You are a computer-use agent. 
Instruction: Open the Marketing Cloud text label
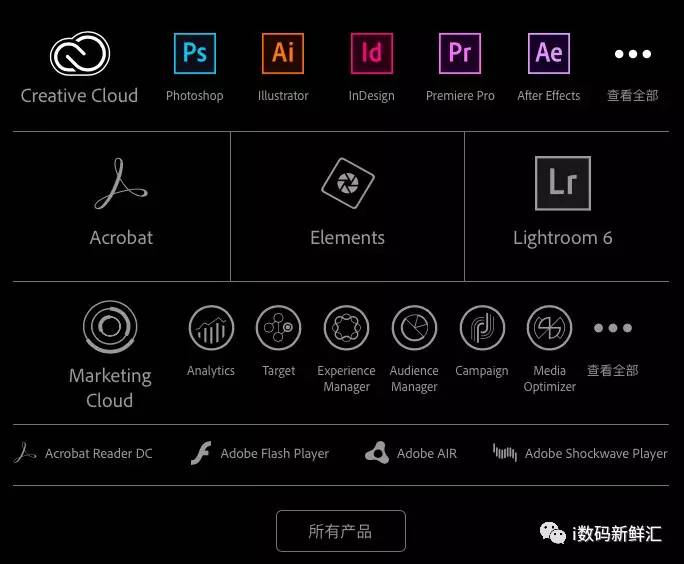[110, 388]
